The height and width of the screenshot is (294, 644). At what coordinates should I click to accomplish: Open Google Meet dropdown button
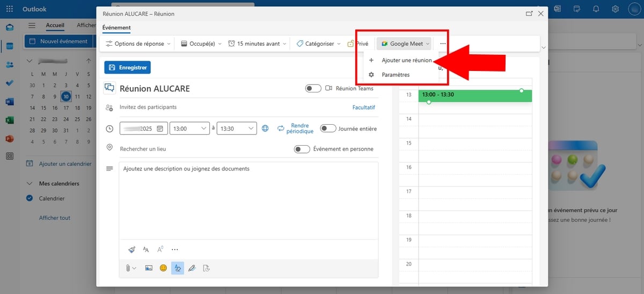tap(405, 44)
